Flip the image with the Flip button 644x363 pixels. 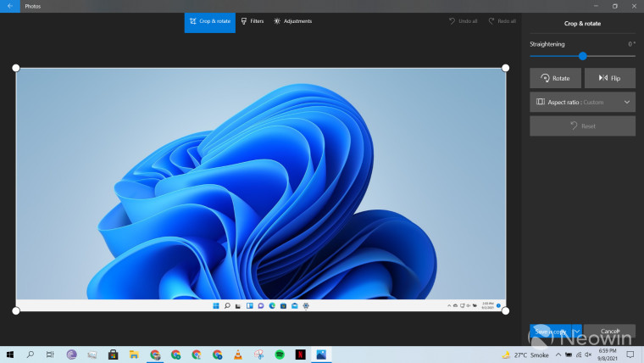coord(610,78)
